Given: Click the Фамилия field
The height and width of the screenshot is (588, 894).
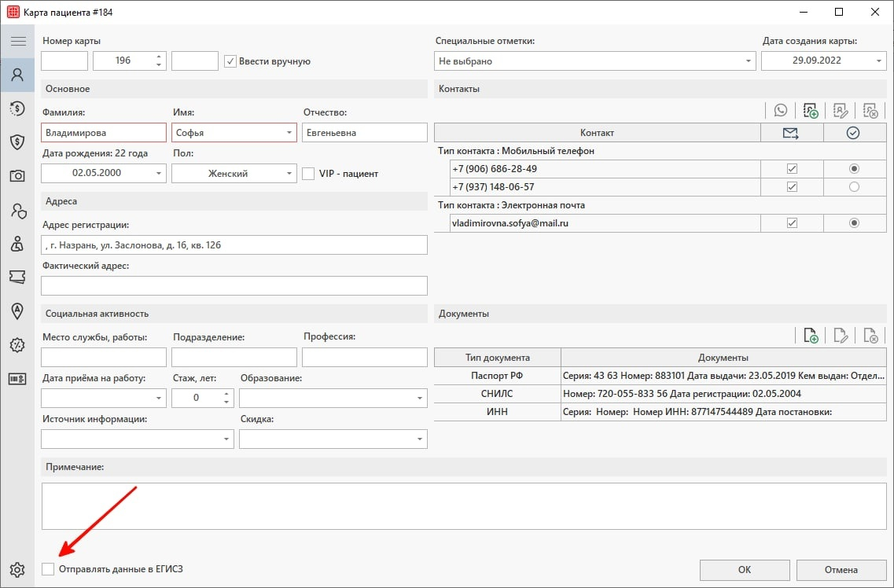Looking at the screenshot, I should coord(104,133).
